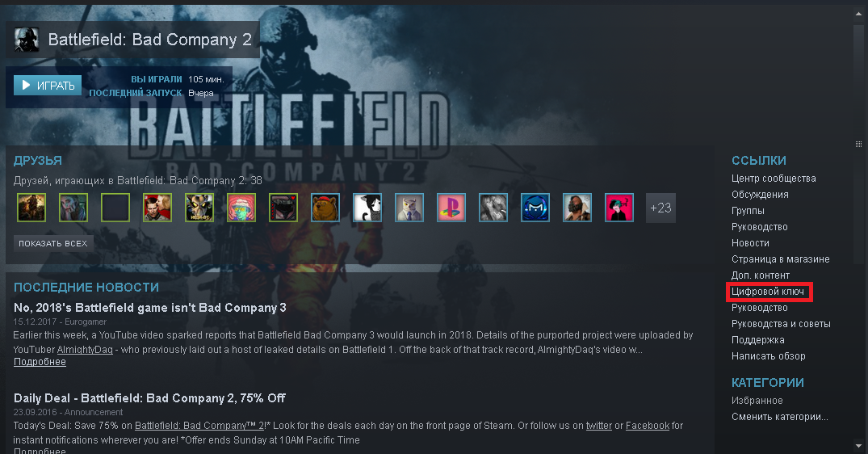This screenshot has width=868, height=454.
Task: Open the bear friend avatar
Action: coord(325,208)
